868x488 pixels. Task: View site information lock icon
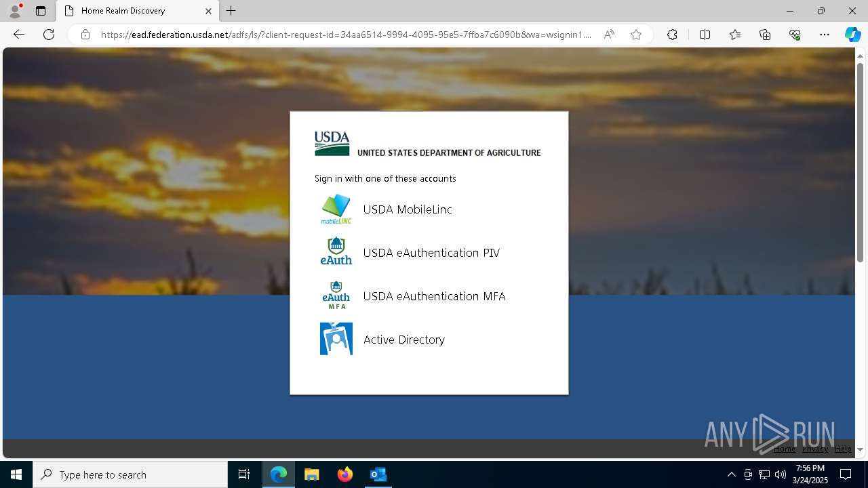(x=85, y=35)
